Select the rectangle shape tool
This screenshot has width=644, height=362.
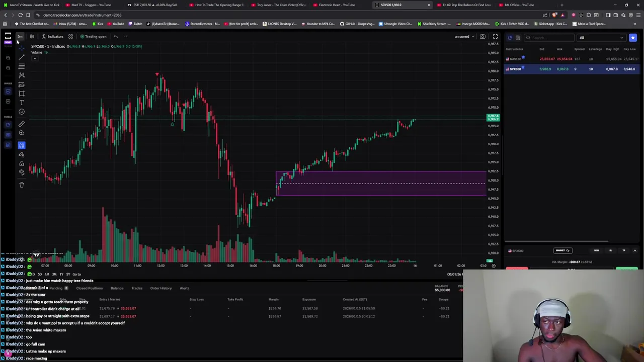coord(22,94)
